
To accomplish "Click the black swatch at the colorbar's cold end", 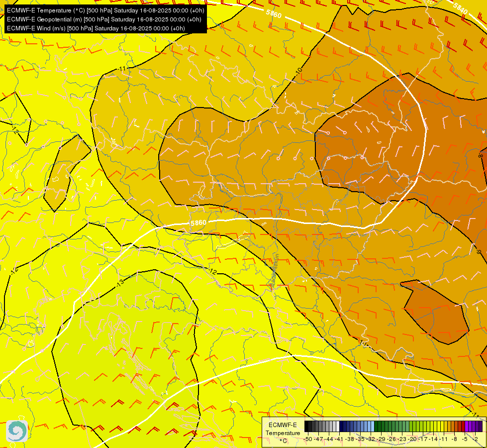I will pyautogui.click(x=306, y=426).
